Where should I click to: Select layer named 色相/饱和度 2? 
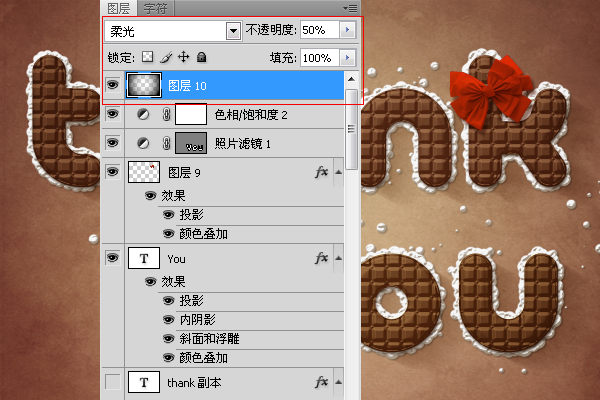pyautogui.click(x=251, y=114)
